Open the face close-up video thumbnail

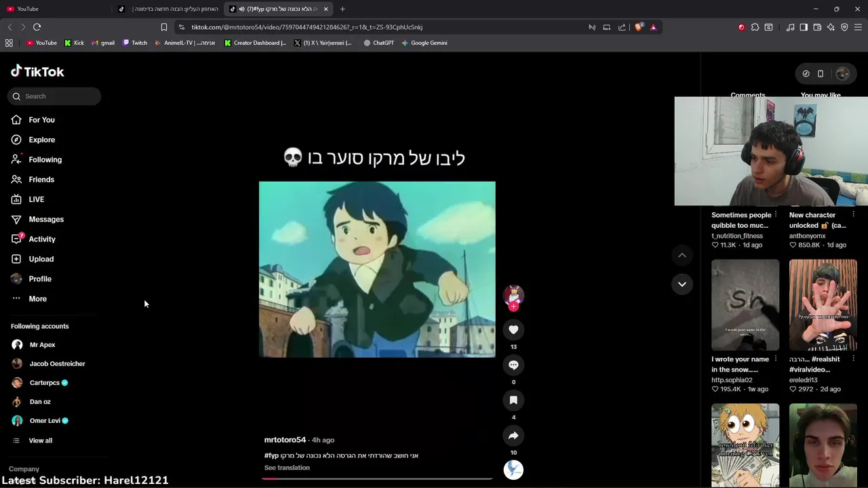click(x=823, y=445)
